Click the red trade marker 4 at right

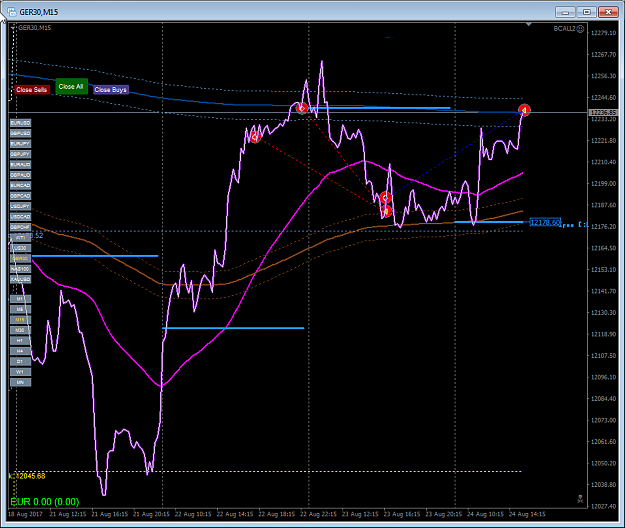click(524, 110)
